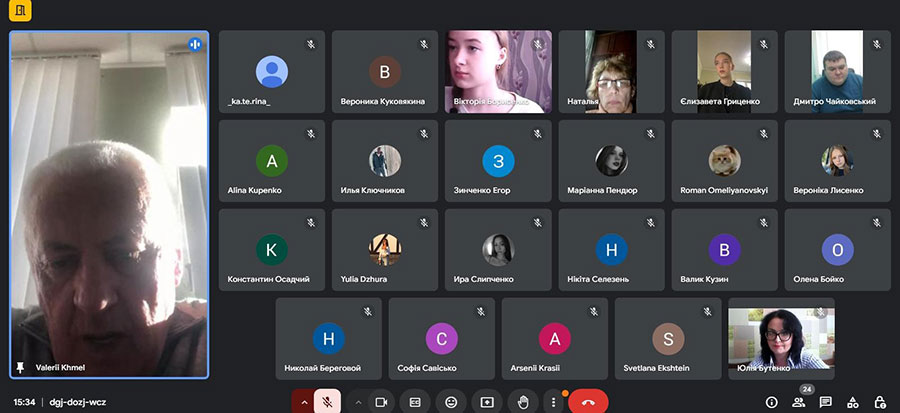Expand audio settings arrow beside microphone

pyautogui.click(x=303, y=401)
